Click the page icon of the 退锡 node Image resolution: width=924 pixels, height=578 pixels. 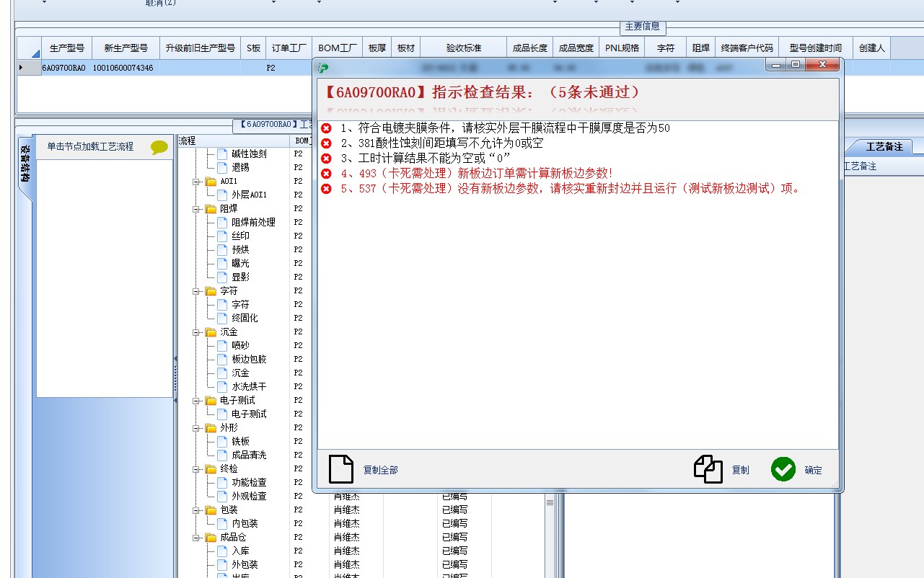[x=221, y=167]
